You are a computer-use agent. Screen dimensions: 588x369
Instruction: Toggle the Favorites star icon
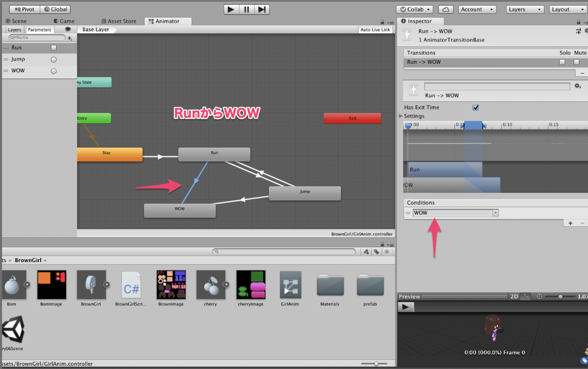[387, 251]
